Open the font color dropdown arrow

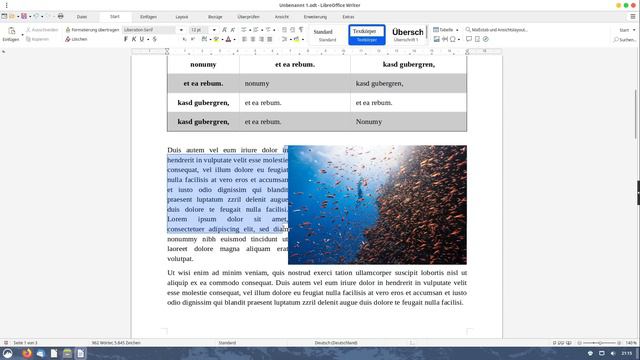tap(234, 40)
